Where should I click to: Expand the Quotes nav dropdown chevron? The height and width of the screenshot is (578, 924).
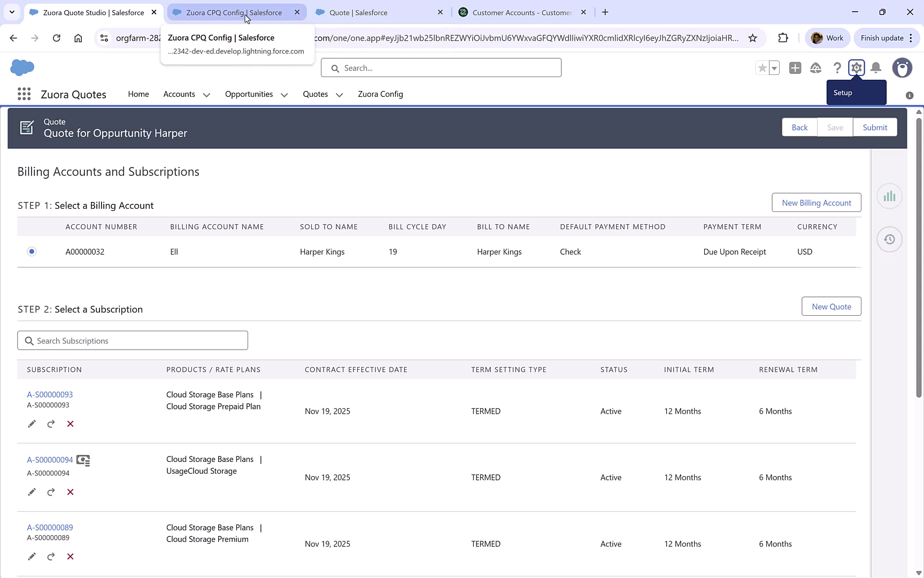tap(339, 95)
